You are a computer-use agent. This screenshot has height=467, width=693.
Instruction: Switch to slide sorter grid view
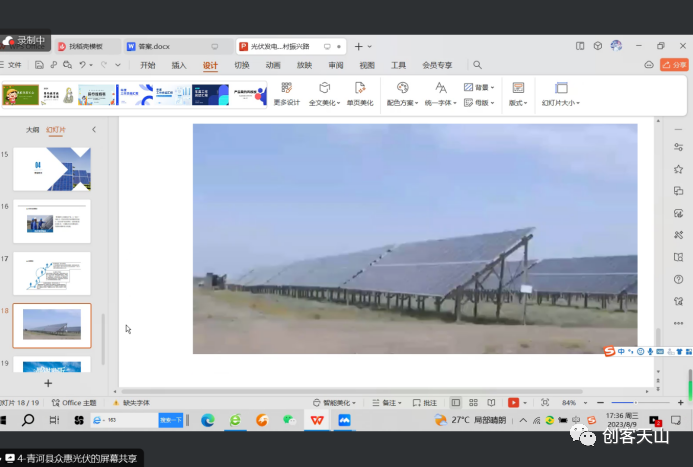click(473, 402)
